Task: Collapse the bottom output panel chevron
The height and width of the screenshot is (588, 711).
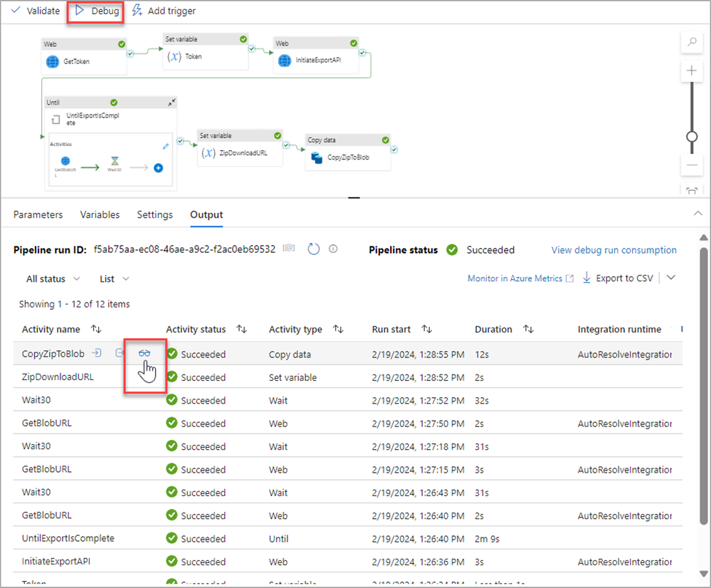Action: pyautogui.click(x=698, y=214)
